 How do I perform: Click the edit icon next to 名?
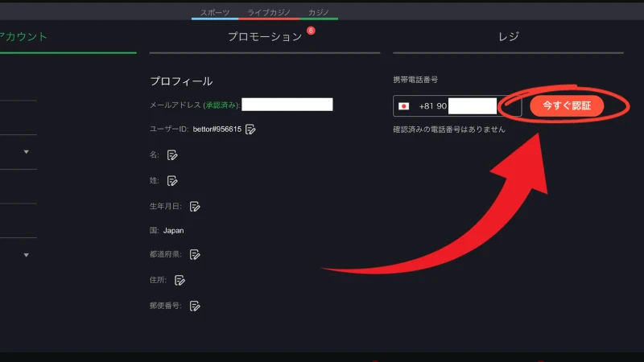pos(172,155)
